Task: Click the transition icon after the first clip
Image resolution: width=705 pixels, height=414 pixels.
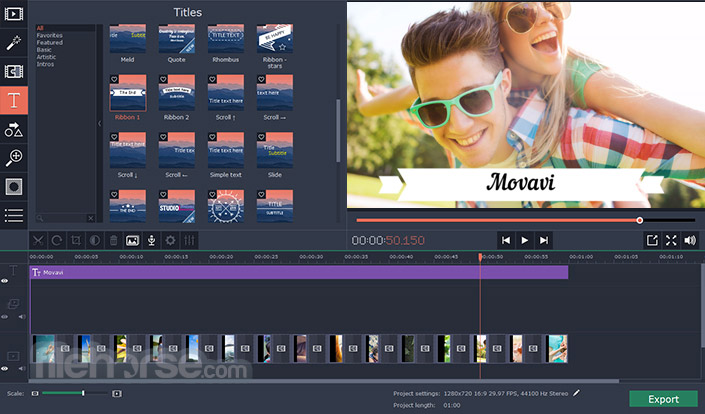Action: click(65, 348)
